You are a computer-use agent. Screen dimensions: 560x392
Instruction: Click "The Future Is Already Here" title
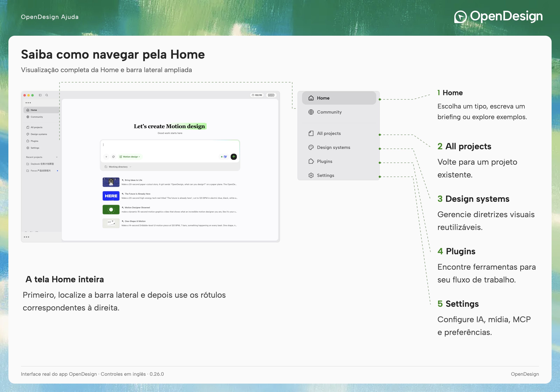click(138, 194)
